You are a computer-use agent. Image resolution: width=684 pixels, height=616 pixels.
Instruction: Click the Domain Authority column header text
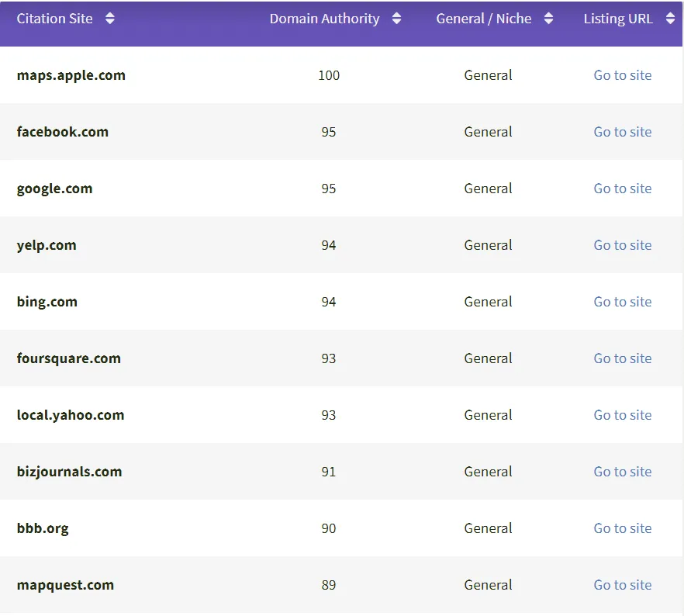pos(324,19)
